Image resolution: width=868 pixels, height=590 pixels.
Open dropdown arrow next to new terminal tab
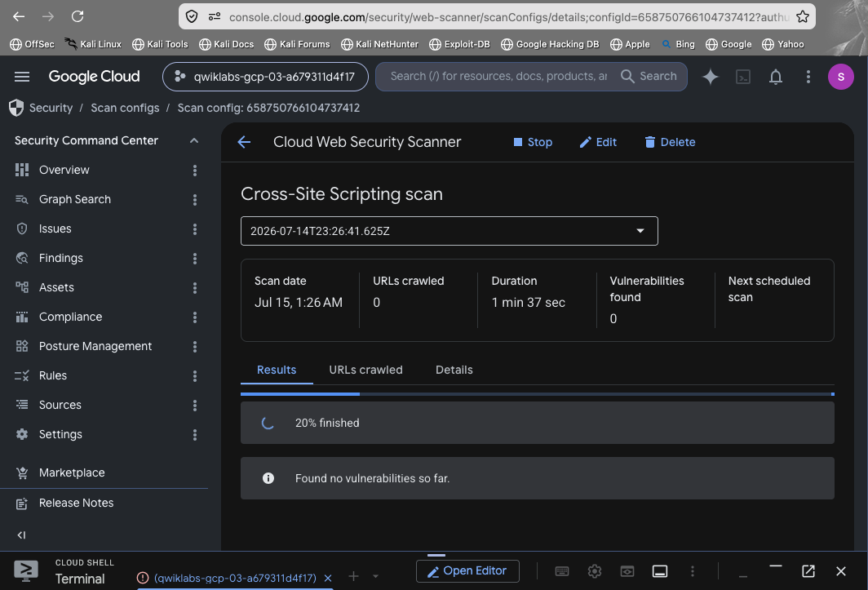pyautogui.click(x=375, y=577)
